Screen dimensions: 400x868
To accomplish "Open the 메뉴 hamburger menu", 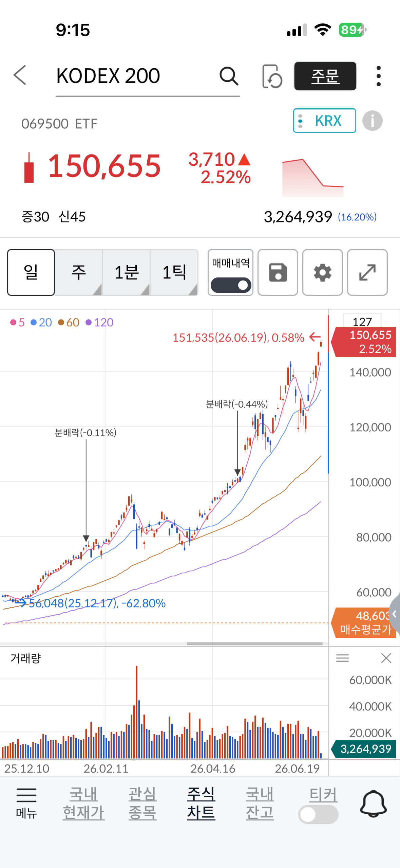I will pos(26,803).
